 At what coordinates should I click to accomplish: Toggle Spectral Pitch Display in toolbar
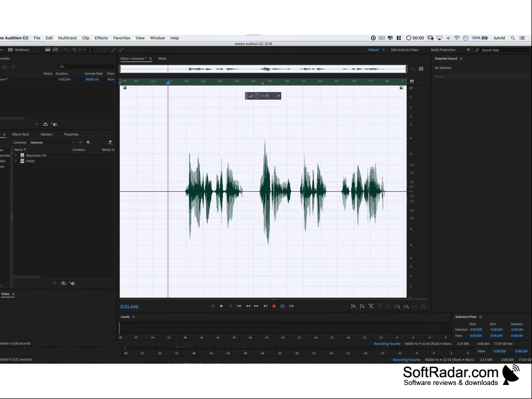[56, 49]
